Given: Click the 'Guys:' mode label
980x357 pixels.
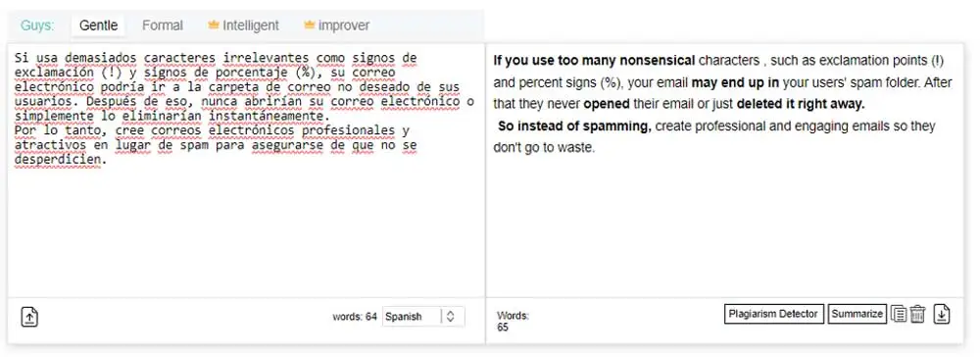Looking at the screenshot, I should (x=37, y=25).
